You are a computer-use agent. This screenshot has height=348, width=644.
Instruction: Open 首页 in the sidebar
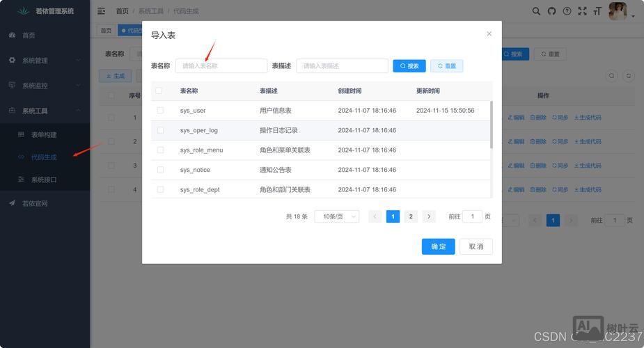(45, 35)
